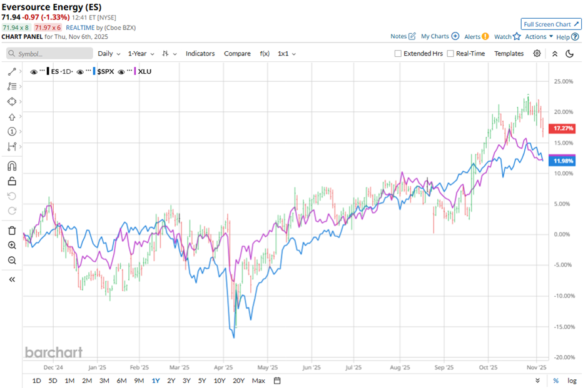
Task: Open the numbered label annotation tool
Action: coord(12,131)
